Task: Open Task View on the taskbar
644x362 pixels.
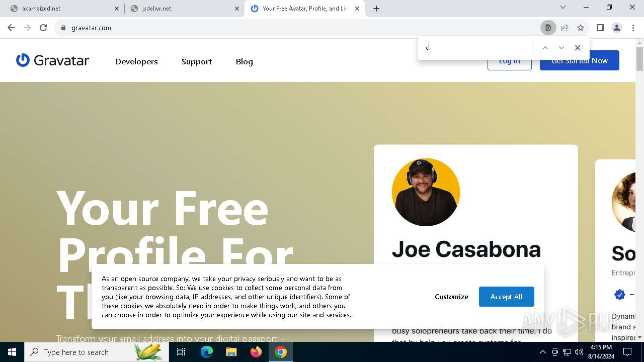Action: [x=181, y=352]
